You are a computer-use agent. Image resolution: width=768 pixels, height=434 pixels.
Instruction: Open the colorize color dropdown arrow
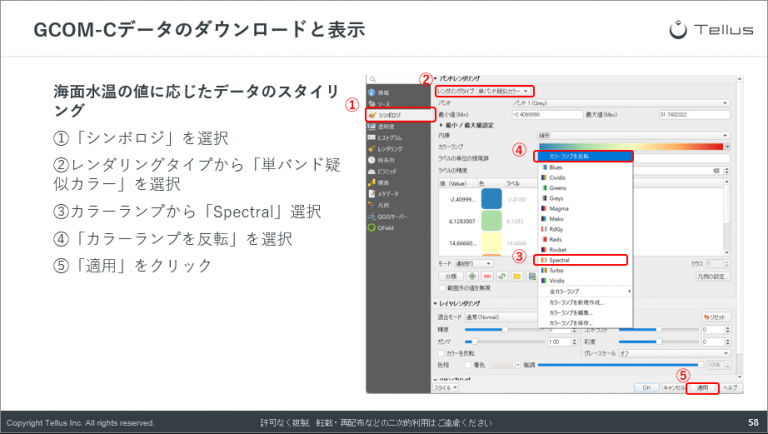point(518,365)
